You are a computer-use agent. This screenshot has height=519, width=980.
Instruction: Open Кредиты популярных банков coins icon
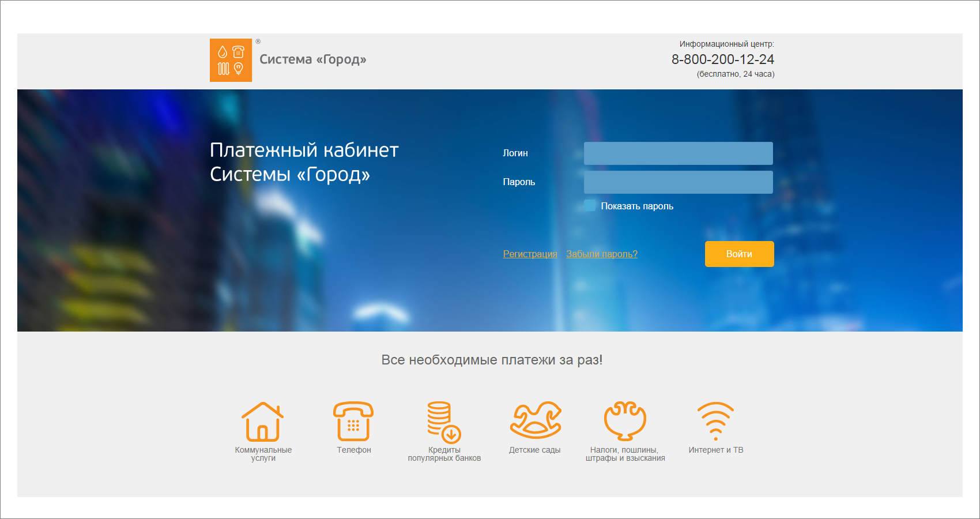click(x=444, y=422)
